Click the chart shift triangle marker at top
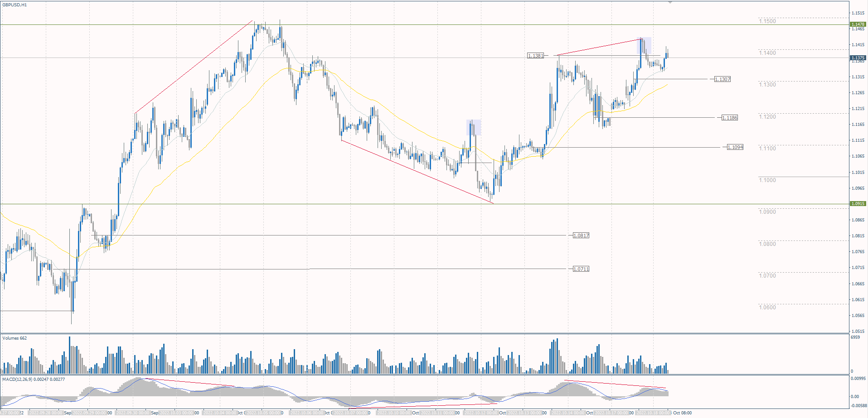The height and width of the screenshot is (418, 868). pos(670,2)
